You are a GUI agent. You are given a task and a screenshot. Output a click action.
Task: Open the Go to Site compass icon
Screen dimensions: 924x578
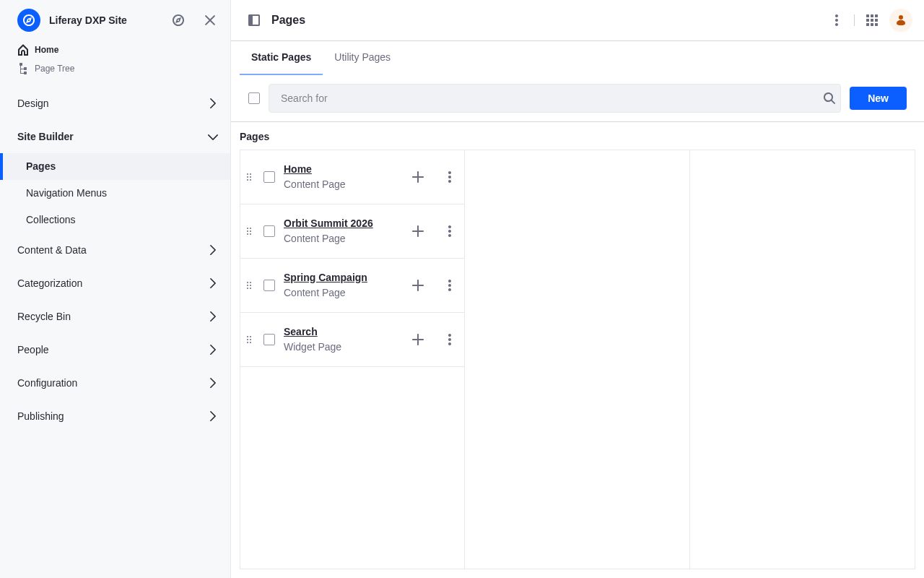pos(178,20)
